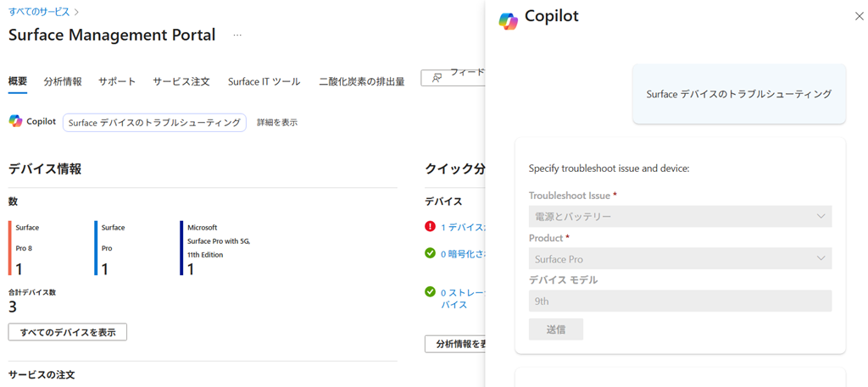Image resolution: width=868 pixels, height=387 pixels.
Task: Open the 1 デバイス alert link
Action: click(463, 227)
